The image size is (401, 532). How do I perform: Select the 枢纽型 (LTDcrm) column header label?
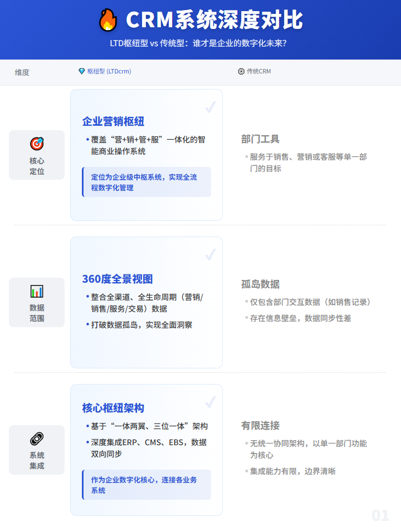coord(109,72)
